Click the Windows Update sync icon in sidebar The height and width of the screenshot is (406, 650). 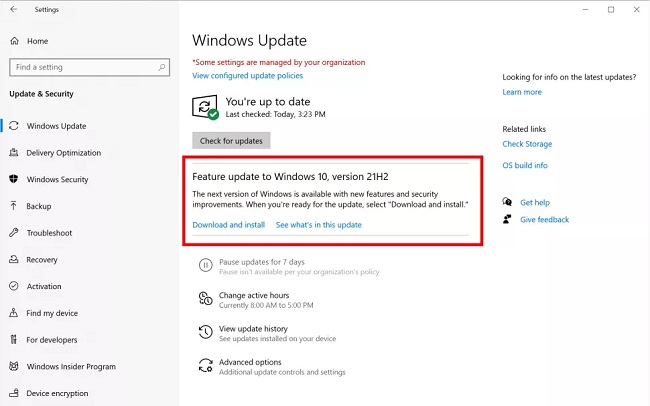[14, 126]
